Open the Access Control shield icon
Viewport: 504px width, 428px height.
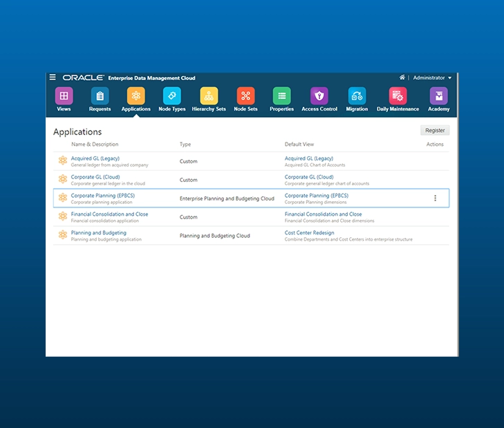[319, 96]
